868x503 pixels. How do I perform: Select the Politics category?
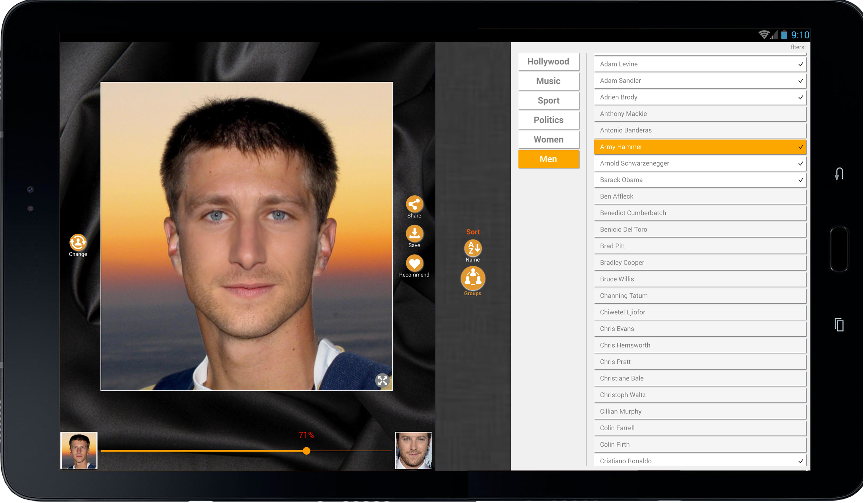(x=549, y=120)
